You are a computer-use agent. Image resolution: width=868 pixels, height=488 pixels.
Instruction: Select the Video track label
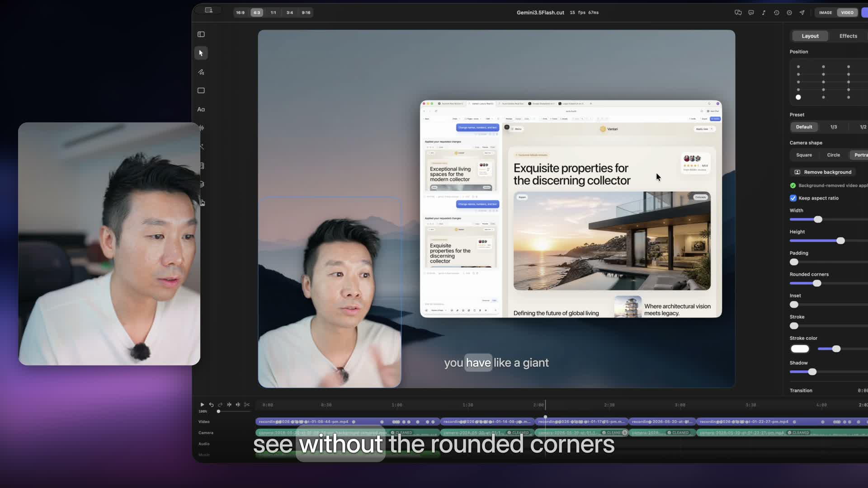[x=204, y=422]
